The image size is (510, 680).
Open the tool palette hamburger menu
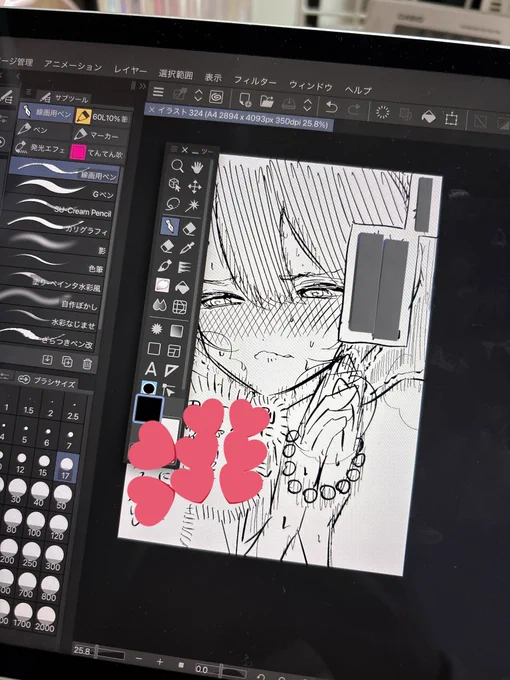point(174,149)
